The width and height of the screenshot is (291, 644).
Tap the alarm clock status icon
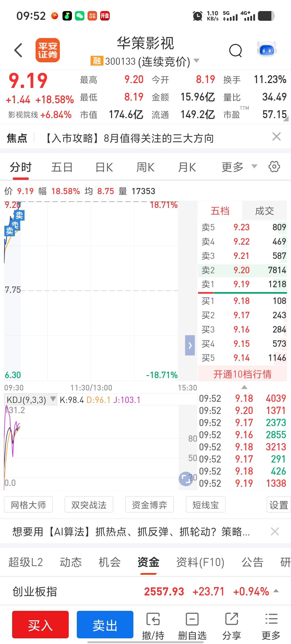coord(198,16)
